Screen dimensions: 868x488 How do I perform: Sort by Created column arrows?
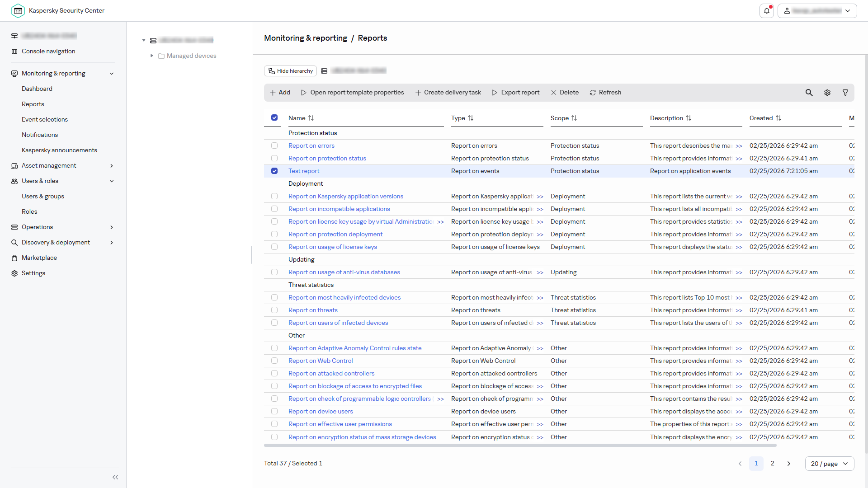[778, 118]
